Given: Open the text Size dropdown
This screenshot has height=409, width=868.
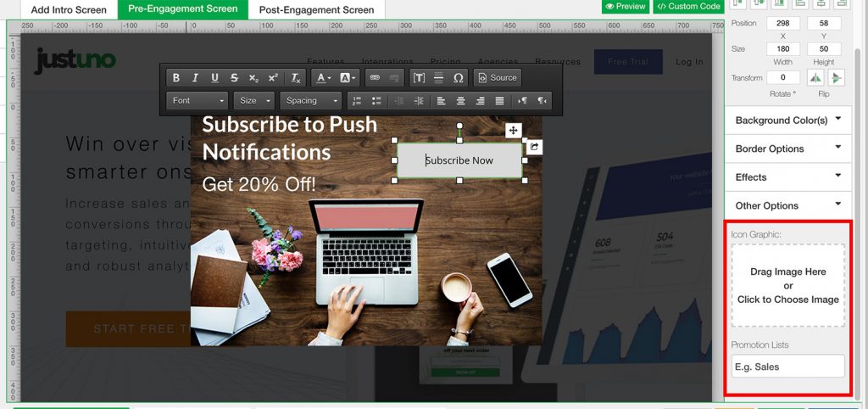Looking at the screenshot, I should [254, 101].
